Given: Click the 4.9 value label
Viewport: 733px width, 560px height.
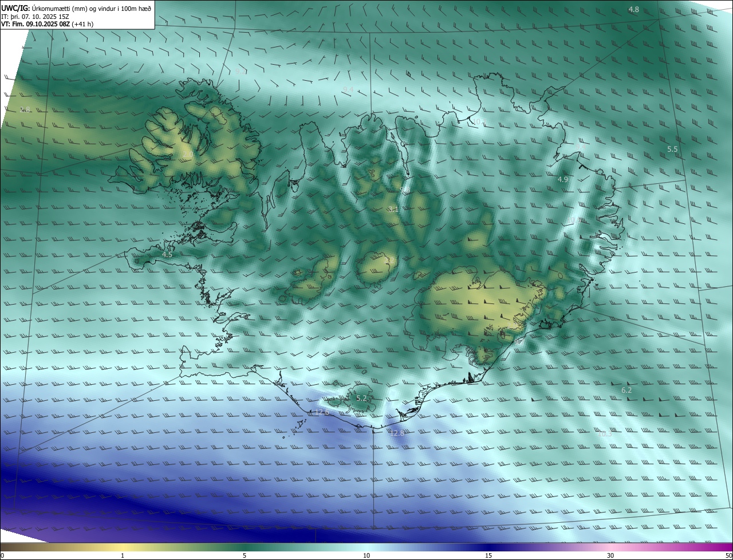Looking at the screenshot, I should tap(563, 180).
